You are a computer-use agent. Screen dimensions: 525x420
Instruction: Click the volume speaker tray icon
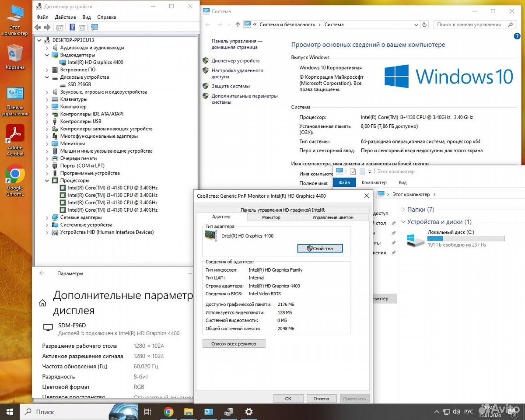click(x=456, y=412)
